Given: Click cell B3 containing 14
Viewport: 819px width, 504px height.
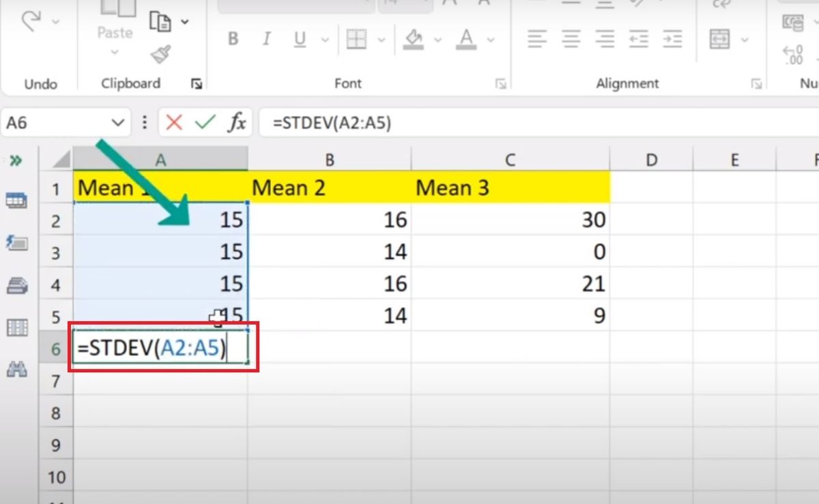Looking at the screenshot, I should point(330,252).
